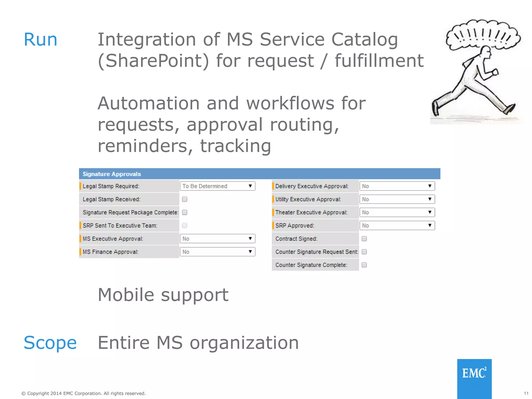Tick the Legal Stamp Received checkbox
The height and width of the screenshot is (399, 532).
185,199
